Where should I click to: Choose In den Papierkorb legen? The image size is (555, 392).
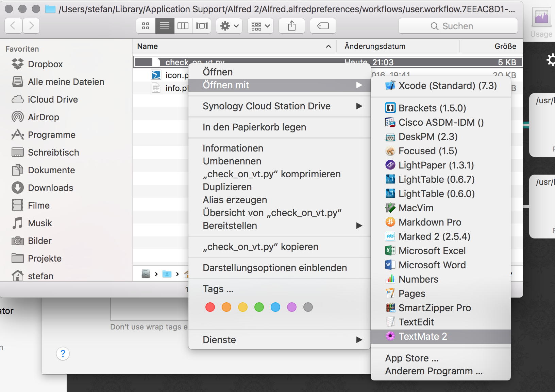[279, 127]
